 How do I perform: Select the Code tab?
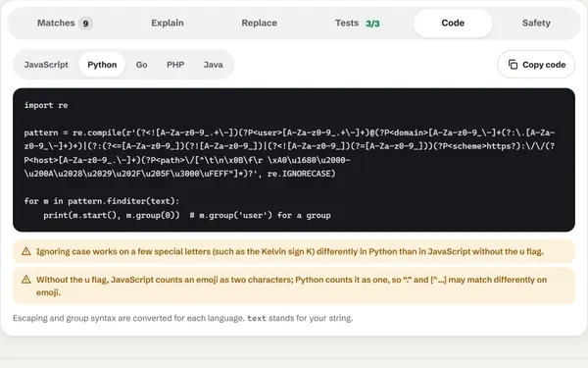(453, 24)
